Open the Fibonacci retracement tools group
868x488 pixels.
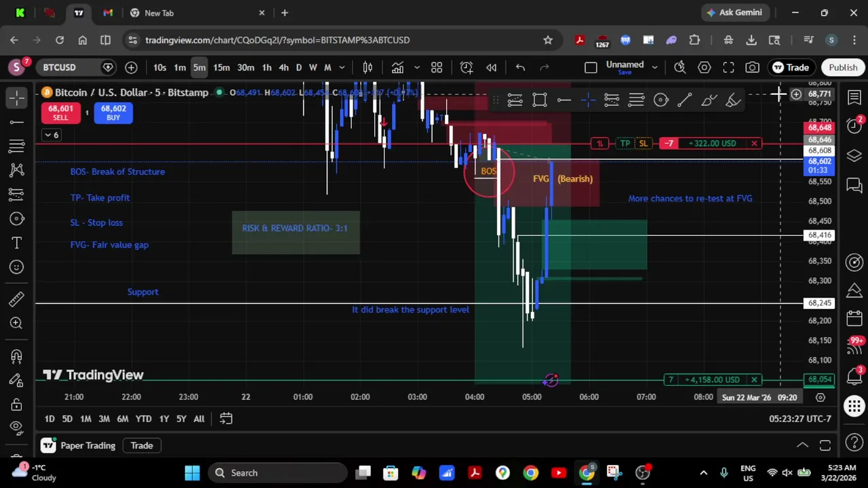17,146
